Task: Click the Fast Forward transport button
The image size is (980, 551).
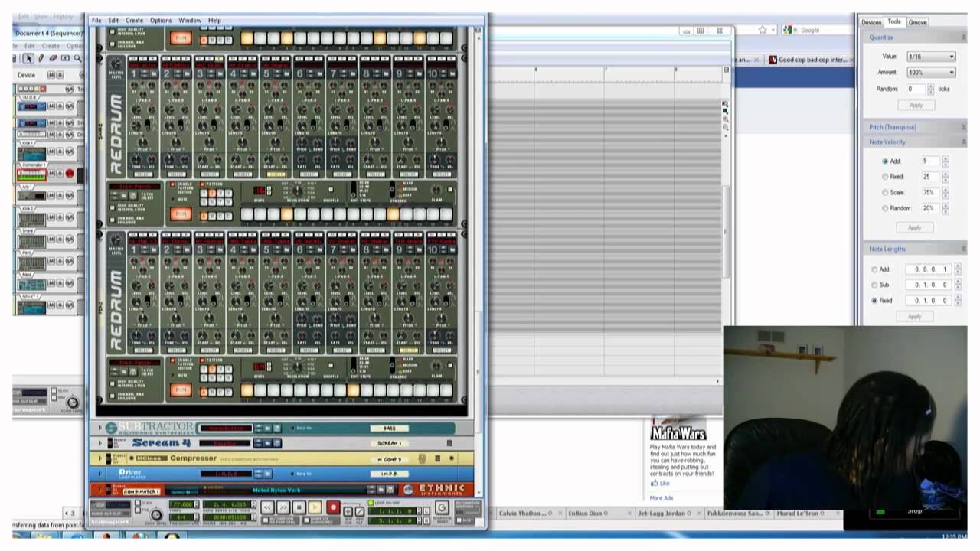Action: tap(283, 507)
